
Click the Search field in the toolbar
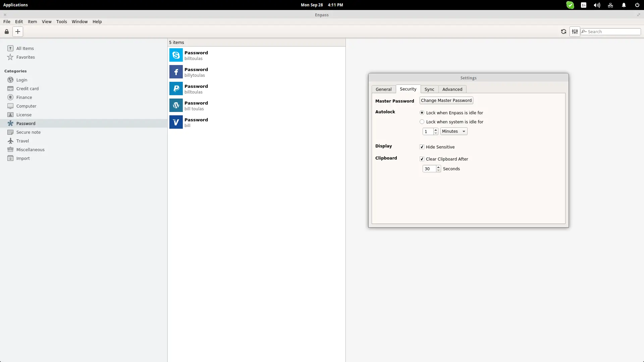point(611,32)
